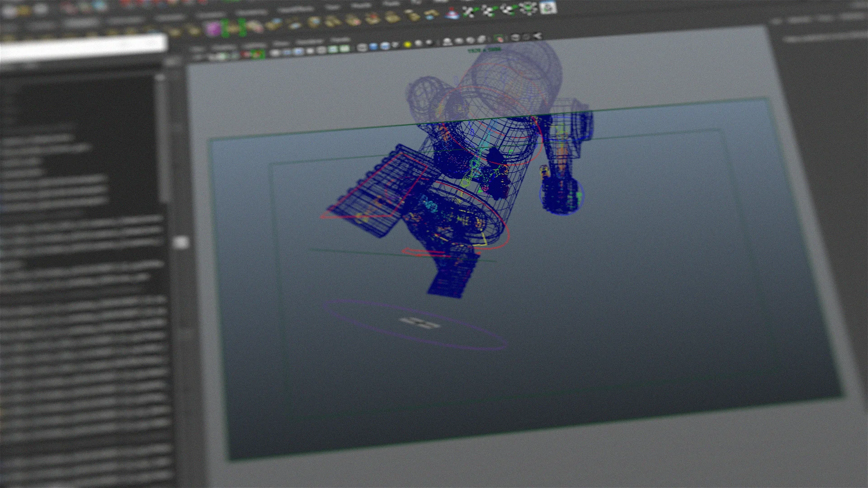Toggle the green-outlined icon in the viewport panel toolbar
This screenshot has height=488, width=868.
pos(500,38)
